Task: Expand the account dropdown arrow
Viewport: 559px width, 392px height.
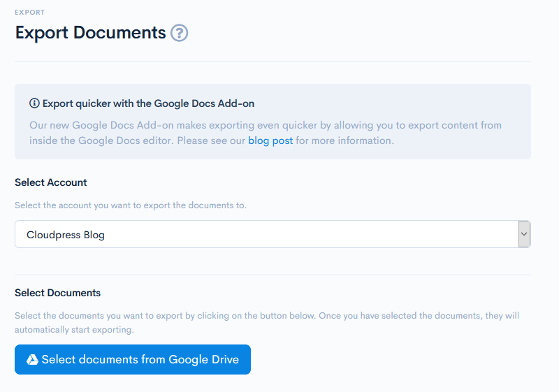Action: click(524, 234)
